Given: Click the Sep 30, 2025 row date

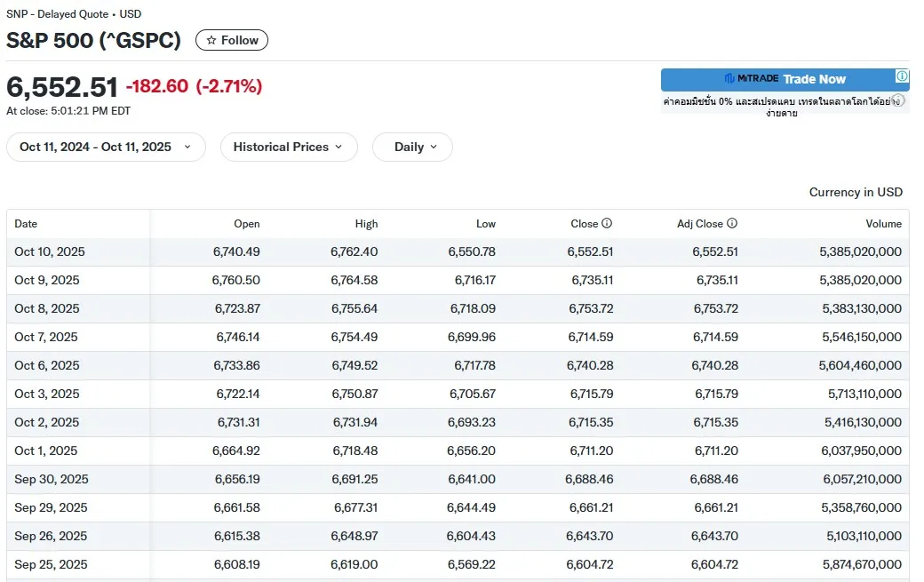Looking at the screenshot, I should click(x=52, y=479).
